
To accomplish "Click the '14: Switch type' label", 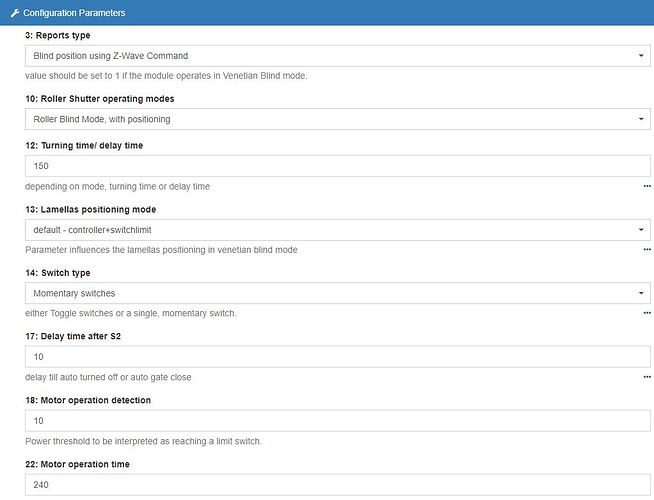I will tap(58, 273).
